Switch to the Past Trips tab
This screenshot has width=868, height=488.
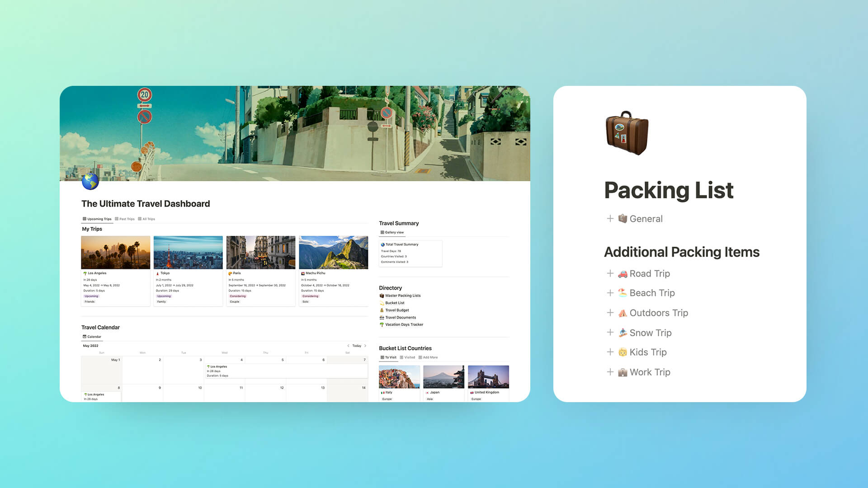pos(127,219)
